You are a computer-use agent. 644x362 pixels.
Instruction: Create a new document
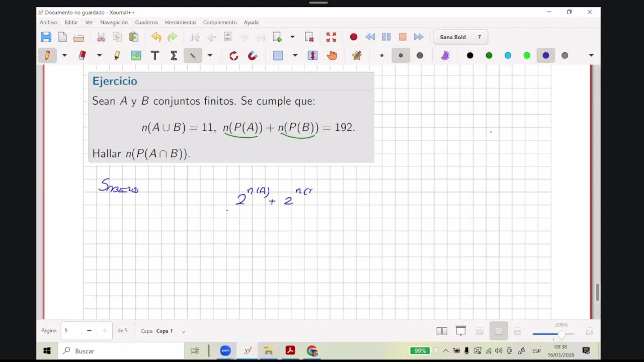click(x=62, y=37)
